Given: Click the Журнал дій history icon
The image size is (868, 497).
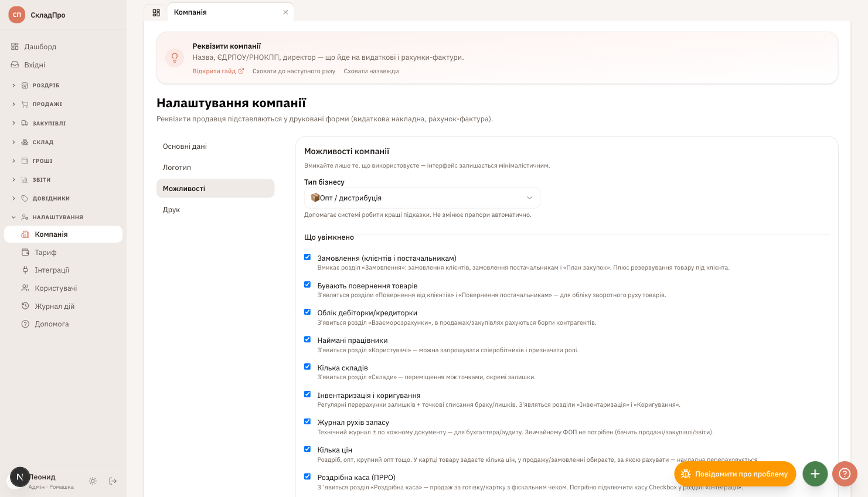Looking at the screenshot, I should pos(25,306).
